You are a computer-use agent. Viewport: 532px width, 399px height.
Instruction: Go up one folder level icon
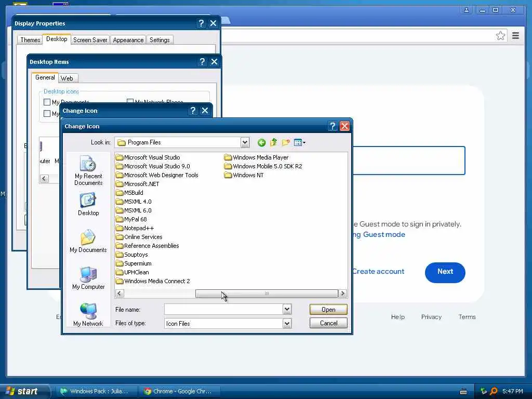click(x=273, y=142)
